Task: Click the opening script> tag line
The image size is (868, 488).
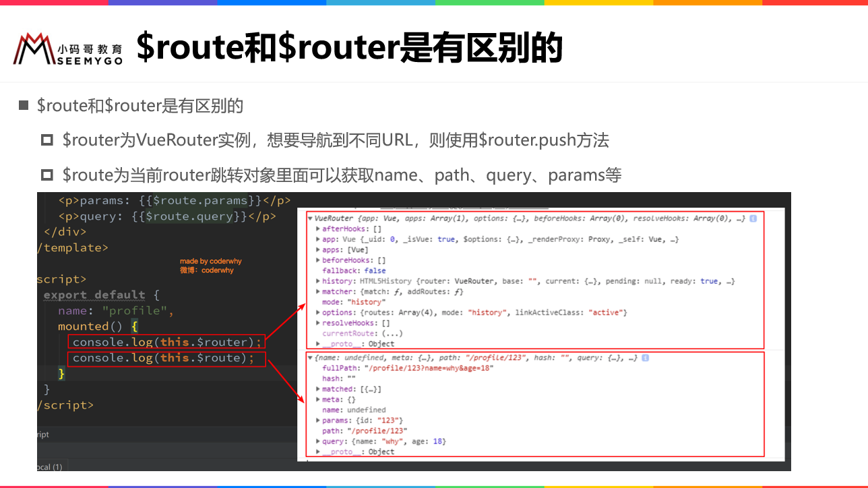Action: point(62,279)
